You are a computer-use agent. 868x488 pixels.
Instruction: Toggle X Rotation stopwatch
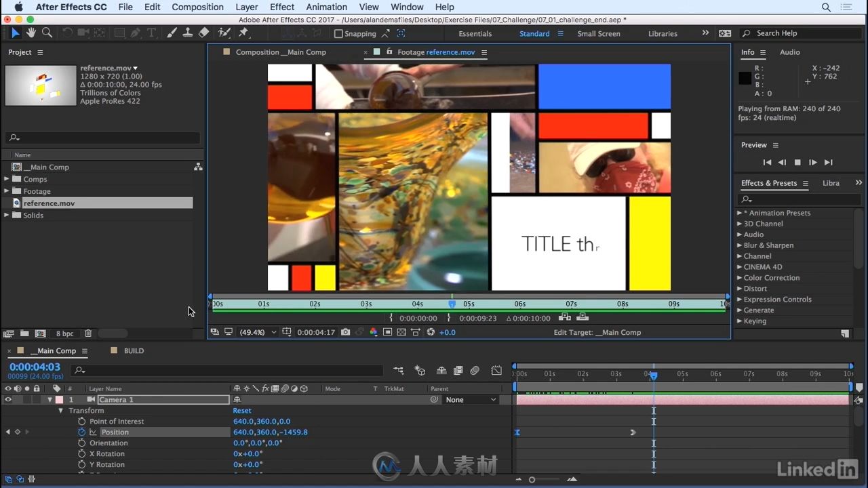(82, 454)
